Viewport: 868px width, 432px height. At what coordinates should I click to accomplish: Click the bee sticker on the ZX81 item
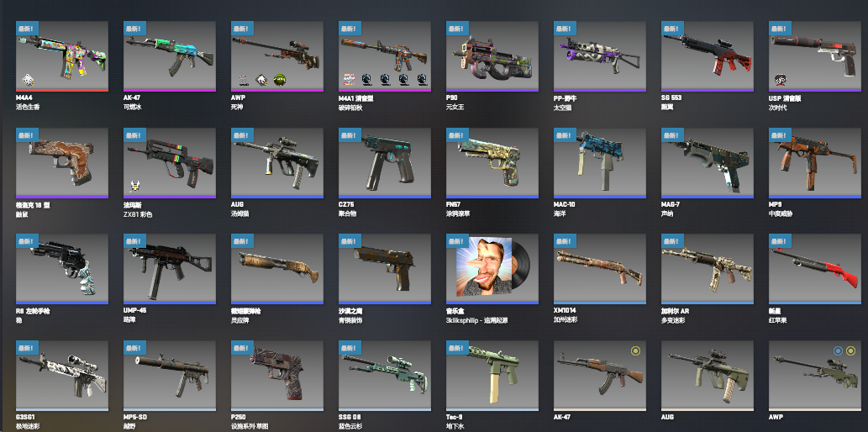pos(134,186)
